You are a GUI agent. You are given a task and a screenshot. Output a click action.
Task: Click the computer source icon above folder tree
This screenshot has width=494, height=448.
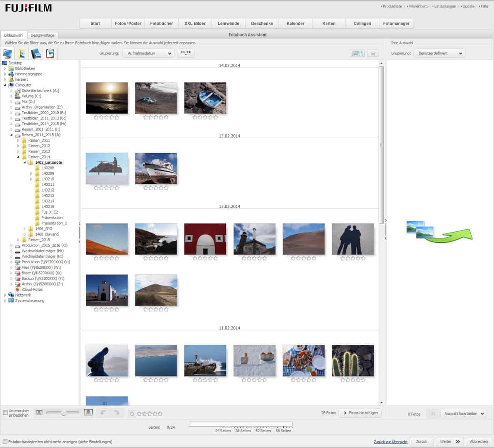[7, 53]
